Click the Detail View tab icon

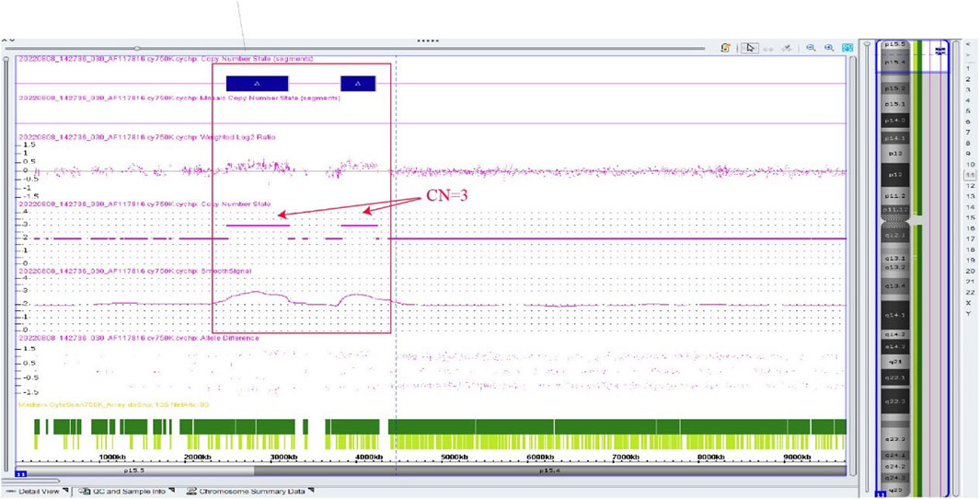pos(13,492)
